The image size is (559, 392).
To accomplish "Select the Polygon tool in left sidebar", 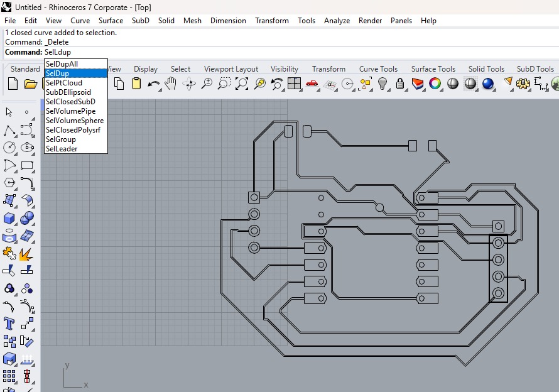I will pyautogui.click(x=9, y=183).
